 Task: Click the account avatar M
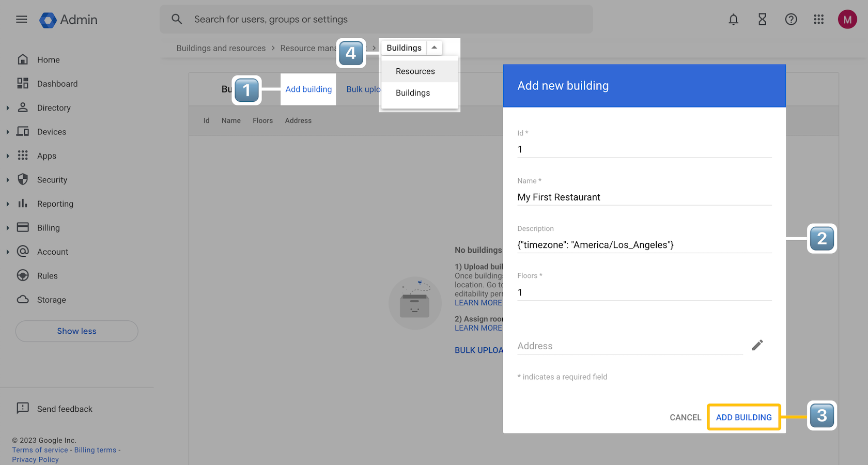pyautogui.click(x=847, y=20)
